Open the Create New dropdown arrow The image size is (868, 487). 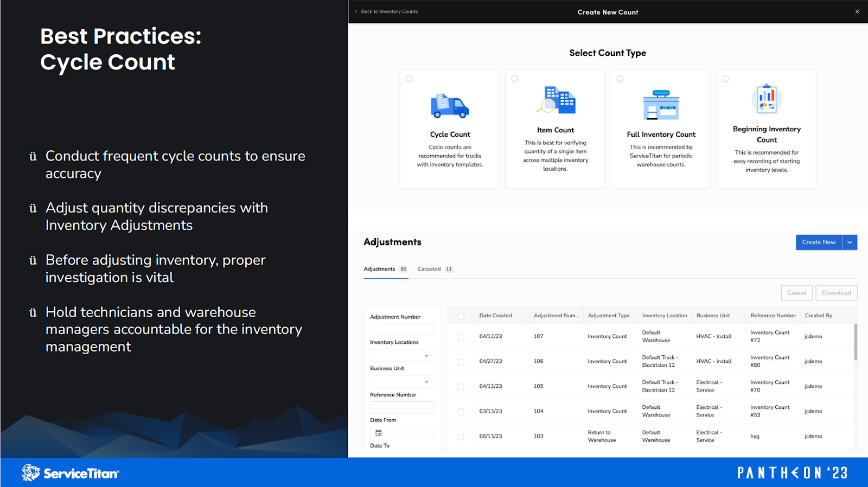coord(850,242)
